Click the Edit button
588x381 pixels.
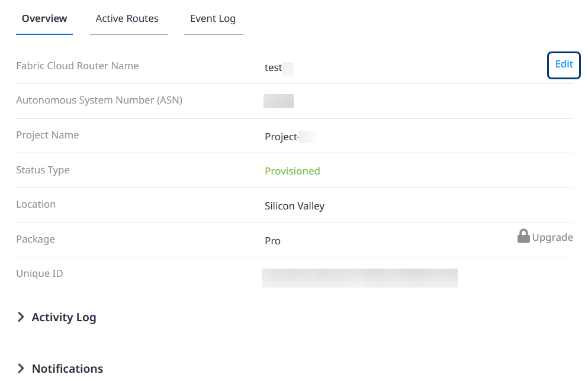click(x=564, y=65)
